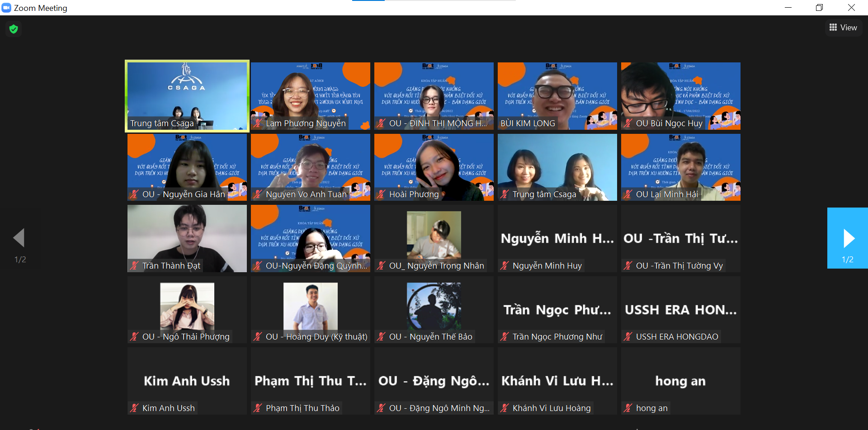Open the View layout menu

[x=843, y=28]
